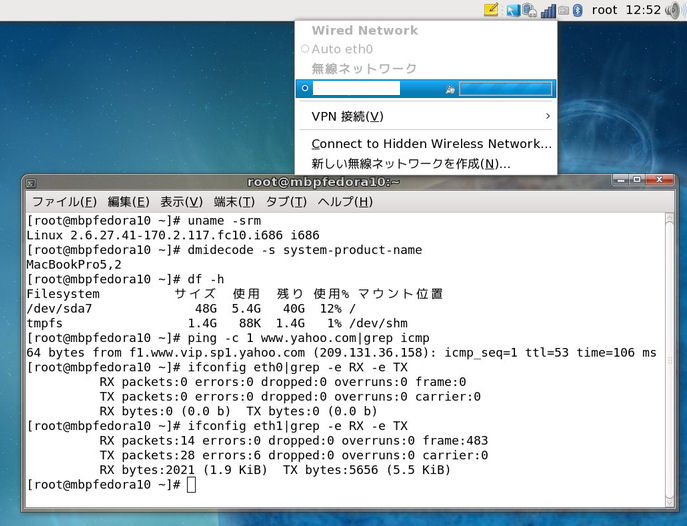Click the 'Filesystem' header in df output
The width and height of the screenshot is (687, 526).
[x=63, y=294]
